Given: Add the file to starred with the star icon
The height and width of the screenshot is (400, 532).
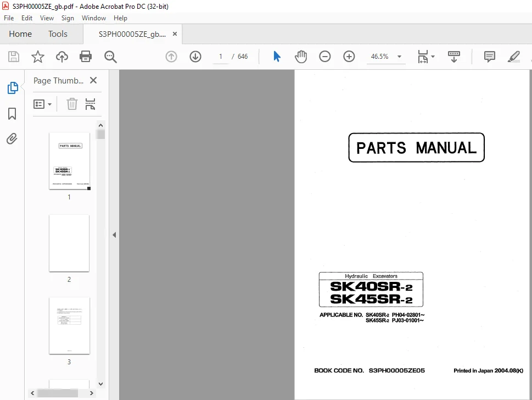Looking at the screenshot, I should click(38, 57).
